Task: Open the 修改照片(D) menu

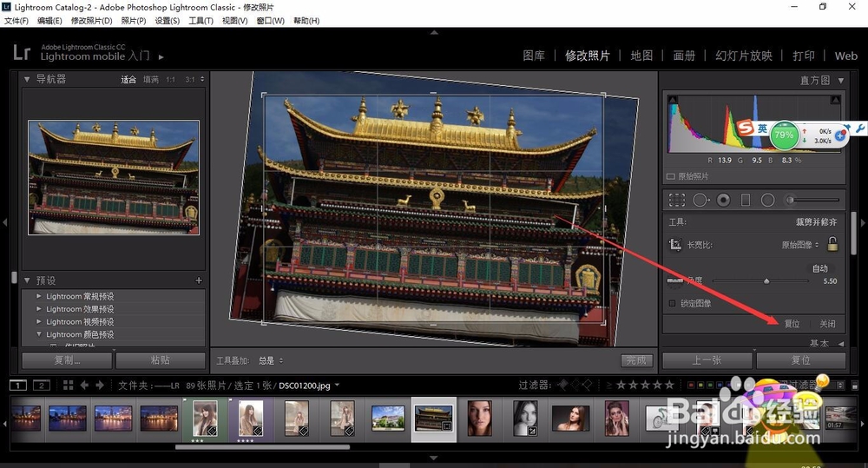Action: (91, 21)
